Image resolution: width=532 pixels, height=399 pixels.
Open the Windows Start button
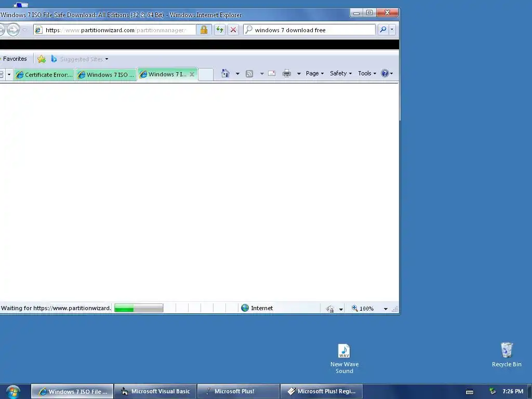[13, 392]
